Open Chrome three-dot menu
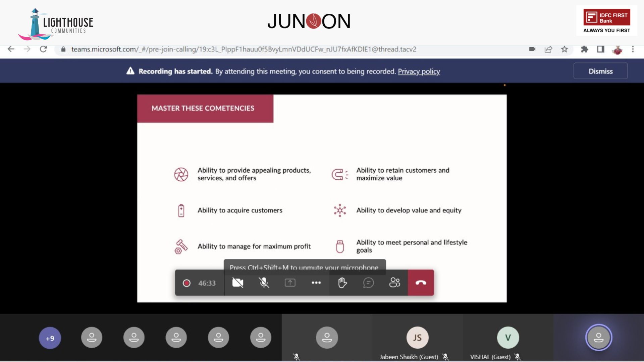The image size is (644, 362). tap(633, 49)
